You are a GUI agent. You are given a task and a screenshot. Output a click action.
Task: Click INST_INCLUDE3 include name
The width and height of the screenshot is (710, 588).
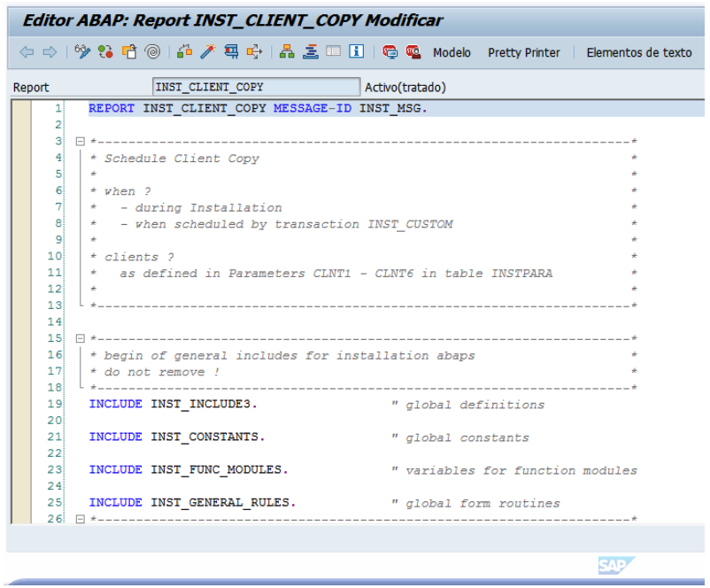tap(201, 404)
